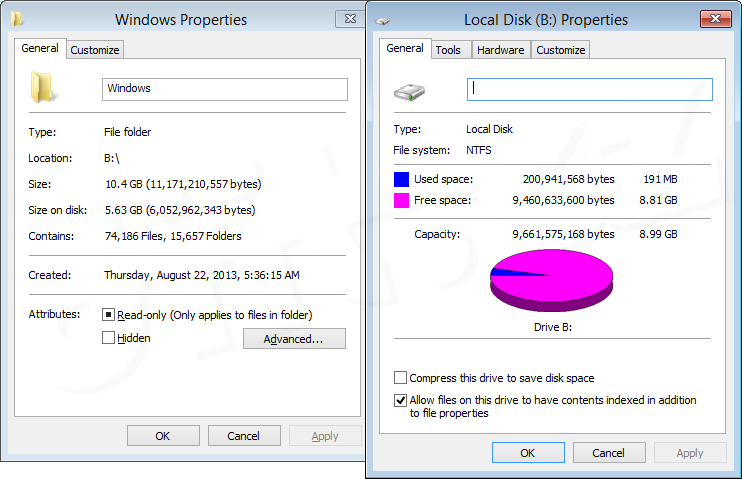Image resolution: width=742 pixels, height=479 pixels.
Task: Click the empty drive label text field
Action: click(590, 89)
